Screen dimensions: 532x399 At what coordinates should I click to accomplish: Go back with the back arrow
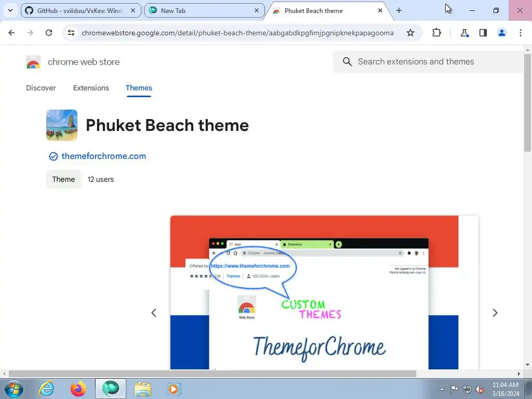[x=11, y=33]
